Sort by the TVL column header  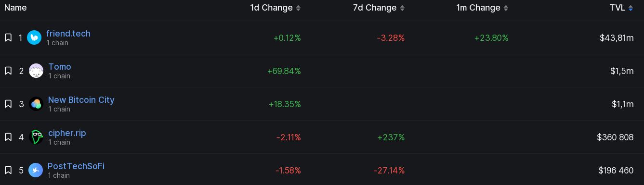point(621,8)
